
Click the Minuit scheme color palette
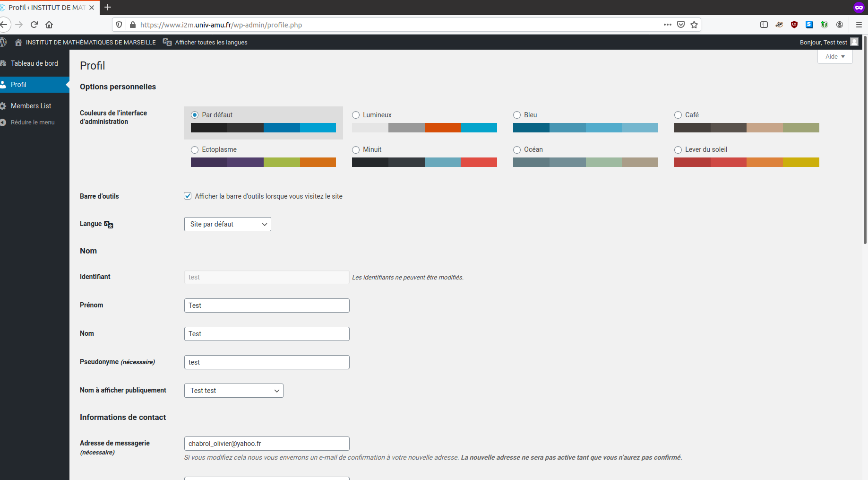coord(424,162)
